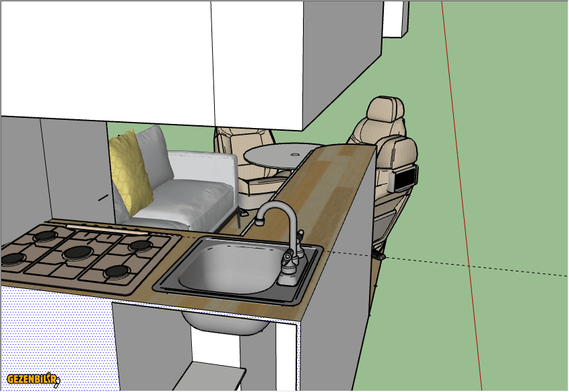Select the right upper white cabinet
Viewport: 569px width, 392px height.
[296, 61]
